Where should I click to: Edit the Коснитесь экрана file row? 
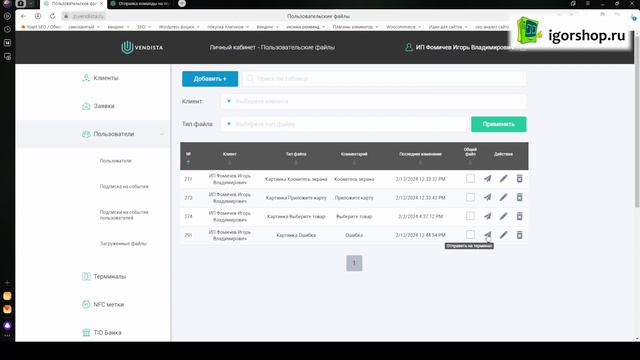(x=503, y=179)
